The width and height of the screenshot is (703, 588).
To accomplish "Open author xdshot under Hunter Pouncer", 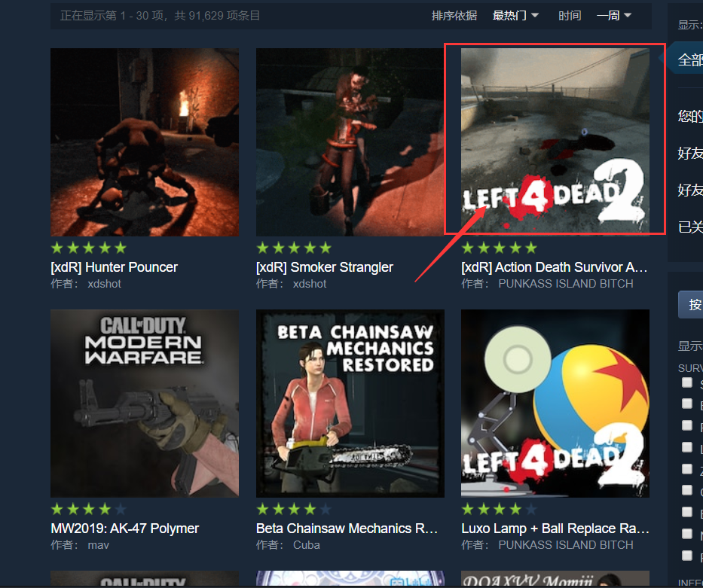I will (105, 284).
